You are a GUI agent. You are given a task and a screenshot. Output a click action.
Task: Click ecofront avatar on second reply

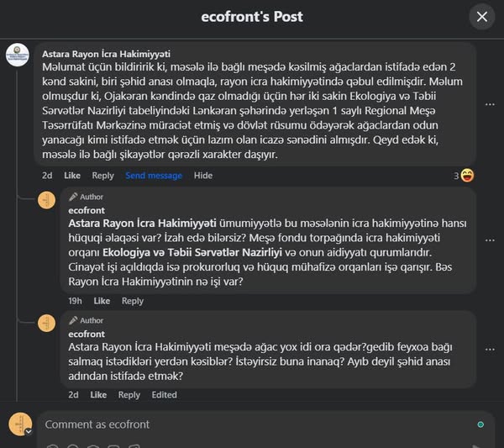point(46,323)
